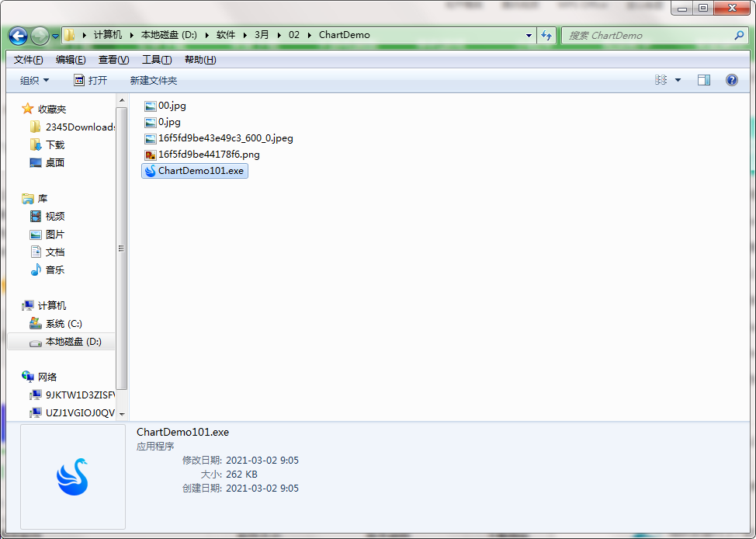Select the 16f5fd9be44178f6.png file

[x=208, y=155]
